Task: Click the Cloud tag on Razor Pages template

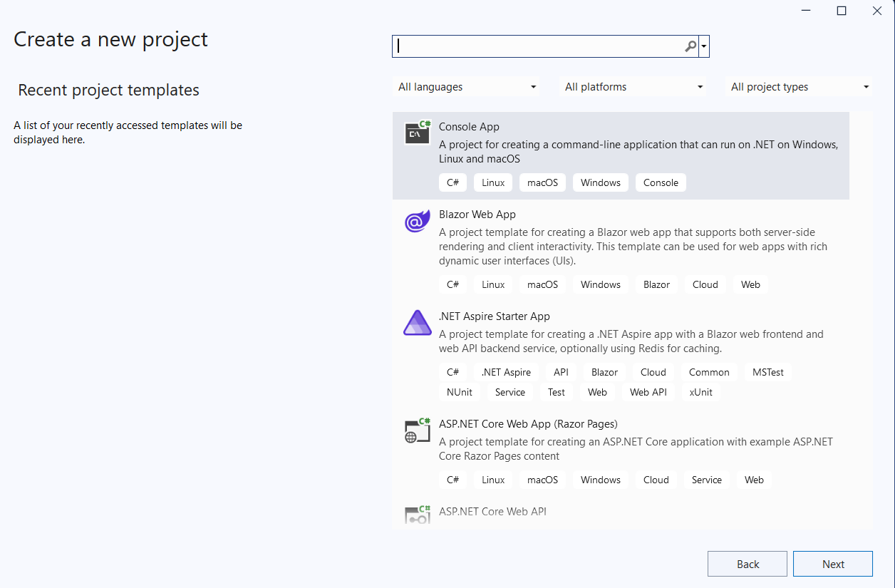Action: pyautogui.click(x=656, y=480)
